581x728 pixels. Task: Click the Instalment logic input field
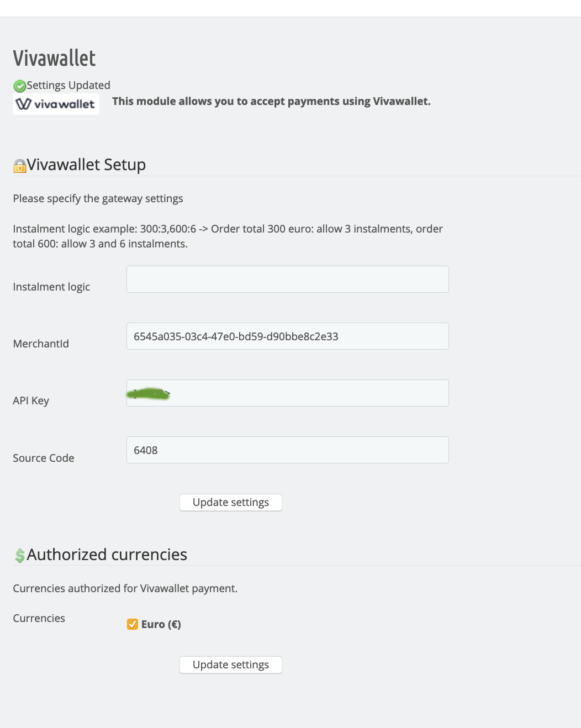pyautogui.click(x=287, y=279)
